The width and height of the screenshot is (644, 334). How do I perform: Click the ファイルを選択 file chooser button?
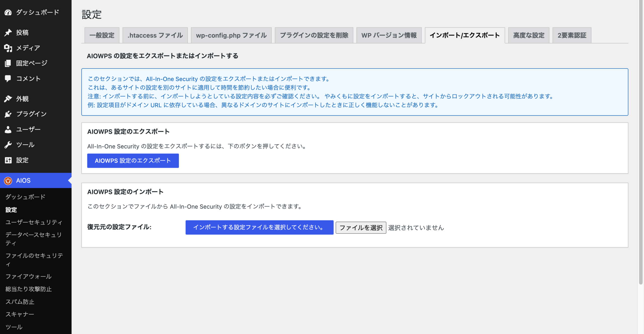tap(361, 228)
